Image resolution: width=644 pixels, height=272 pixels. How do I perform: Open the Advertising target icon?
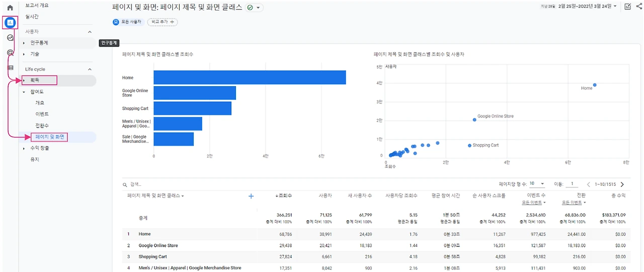[10, 52]
